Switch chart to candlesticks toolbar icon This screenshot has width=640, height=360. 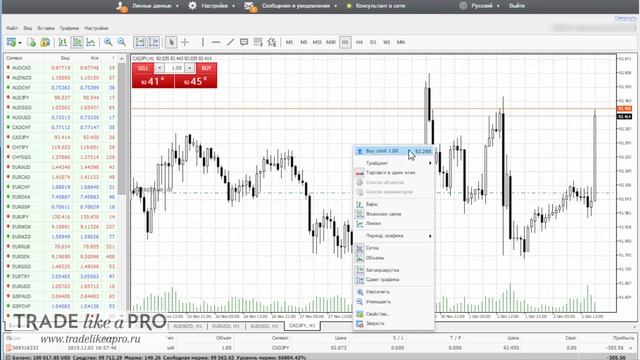point(77,42)
